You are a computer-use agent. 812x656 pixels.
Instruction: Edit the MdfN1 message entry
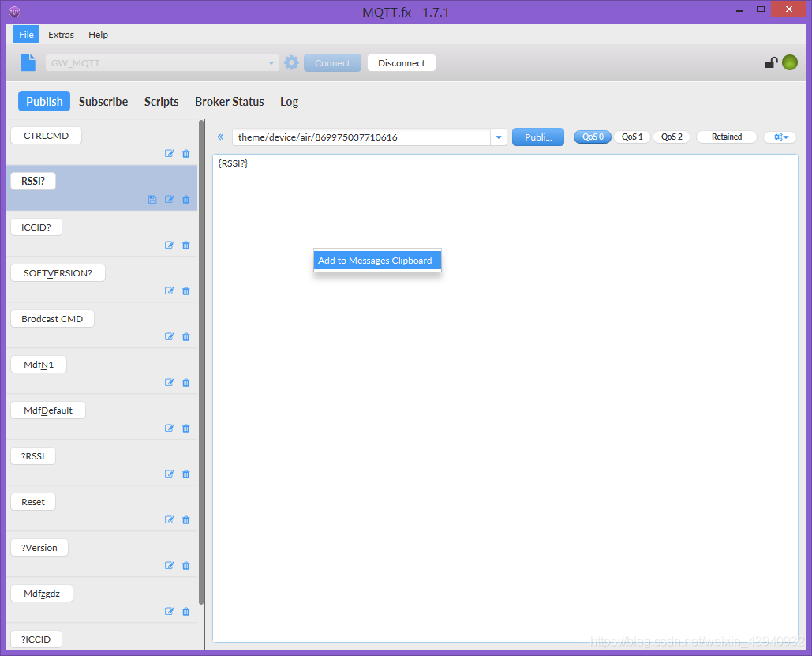click(x=170, y=382)
